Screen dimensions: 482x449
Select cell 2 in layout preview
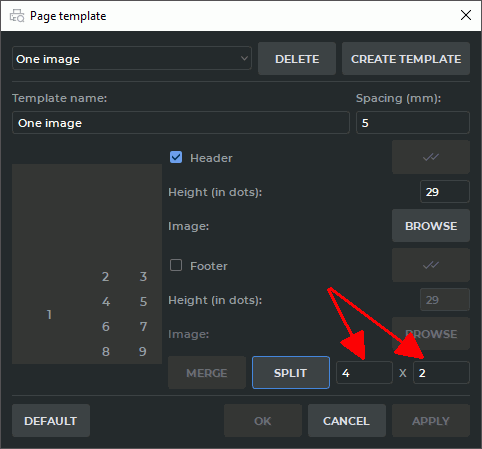coord(105,277)
